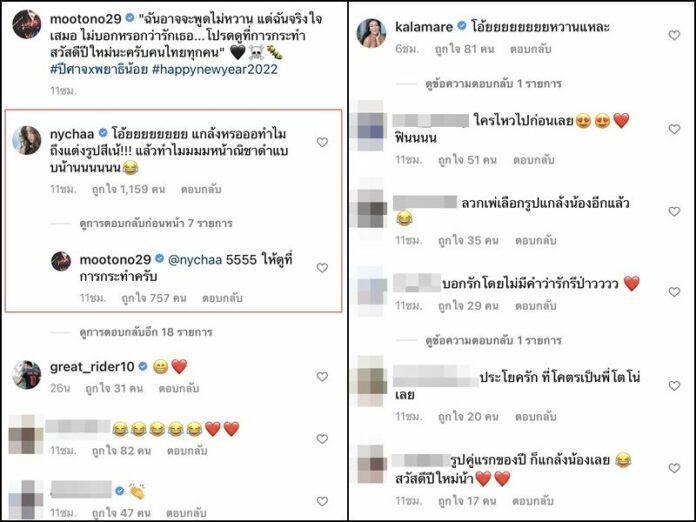
Task: Reply to great_rider10's comment
Action: tap(179, 388)
